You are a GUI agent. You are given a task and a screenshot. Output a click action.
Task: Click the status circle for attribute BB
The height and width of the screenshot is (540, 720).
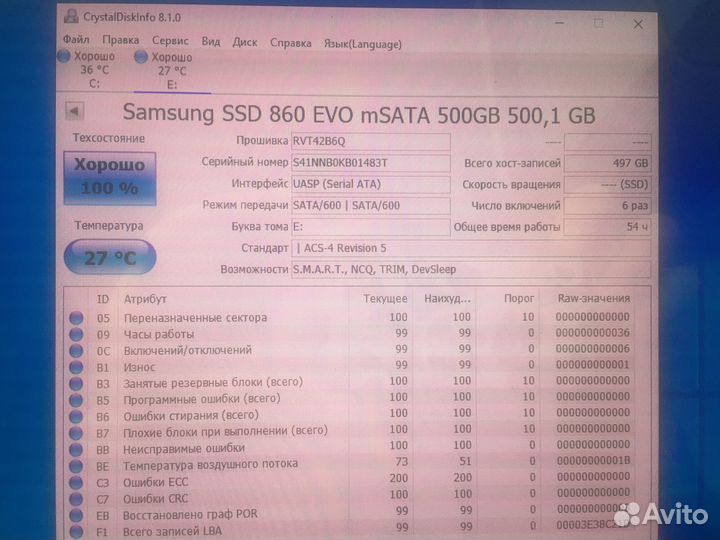tap(76, 450)
